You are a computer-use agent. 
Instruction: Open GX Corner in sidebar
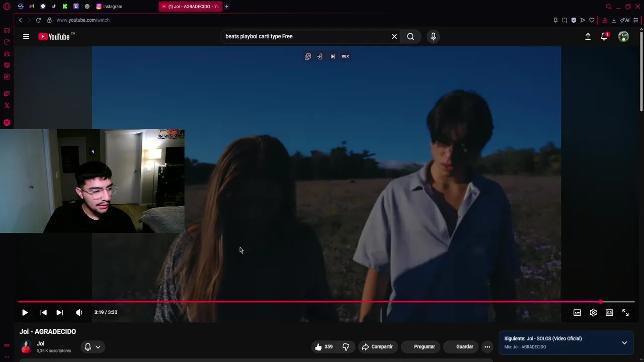tap(7, 31)
